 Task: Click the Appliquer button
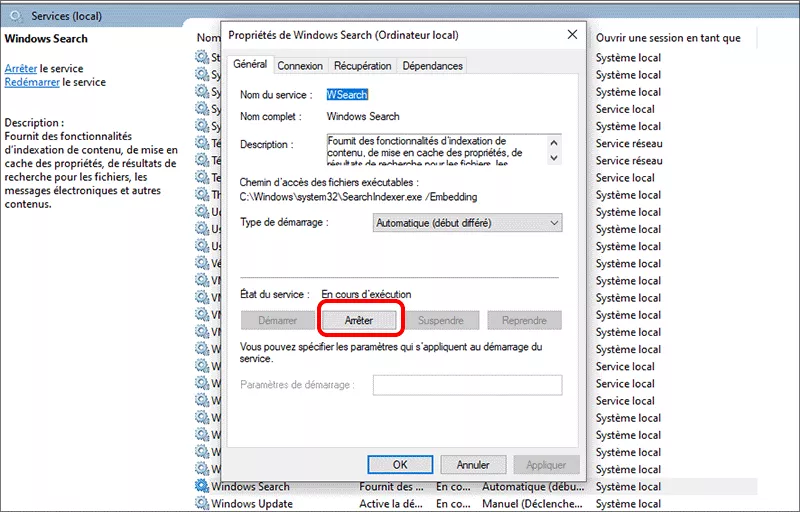click(546, 465)
